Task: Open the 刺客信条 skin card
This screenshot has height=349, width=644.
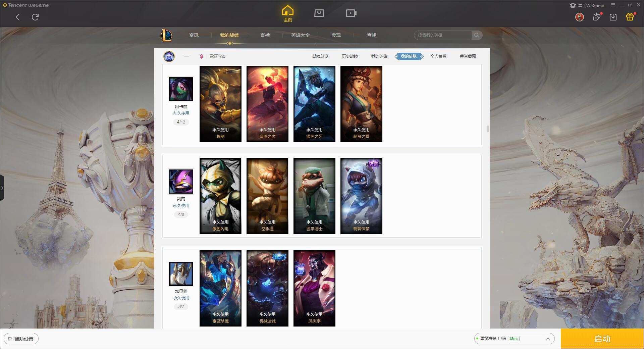Action: [361, 196]
